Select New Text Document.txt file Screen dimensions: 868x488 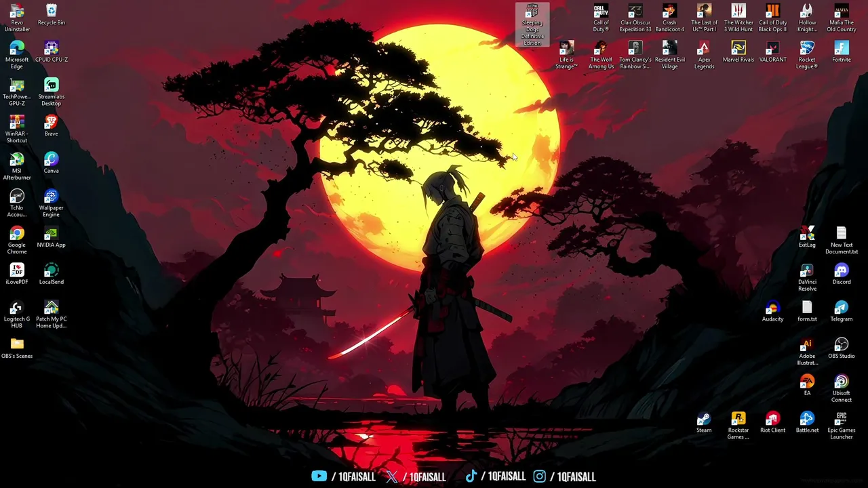(842, 241)
